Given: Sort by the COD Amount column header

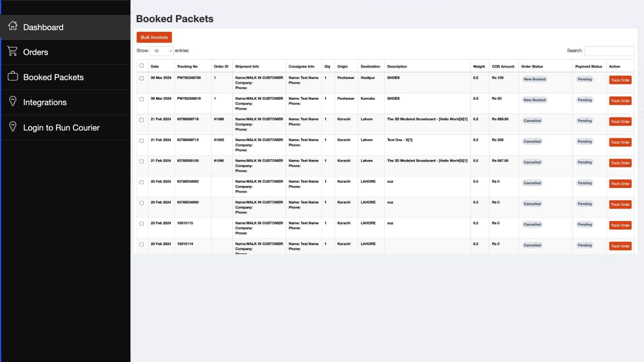Looking at the screenshot, I should click(503, 67).
